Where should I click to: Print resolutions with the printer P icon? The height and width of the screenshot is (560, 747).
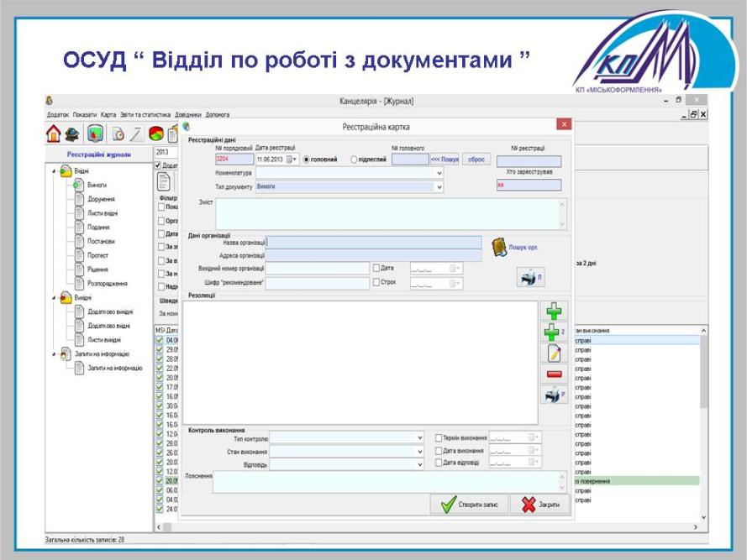click(x=552, y=395)
